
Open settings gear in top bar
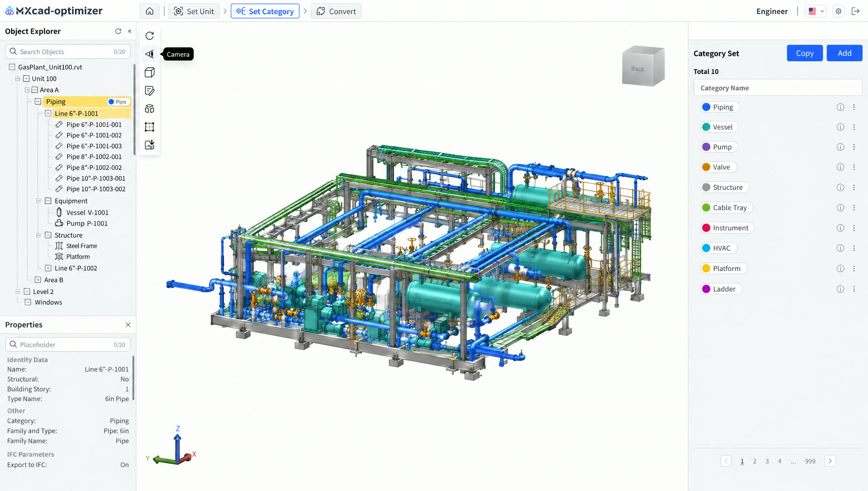[x=839, y=11]
